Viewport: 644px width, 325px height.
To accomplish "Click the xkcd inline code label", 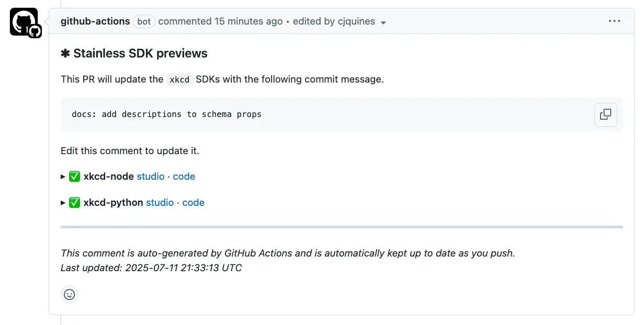I will (x=179, y=79).
